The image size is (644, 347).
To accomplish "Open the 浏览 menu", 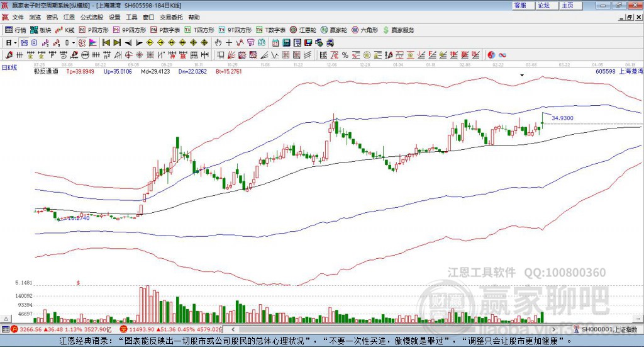I will (35, 17).
